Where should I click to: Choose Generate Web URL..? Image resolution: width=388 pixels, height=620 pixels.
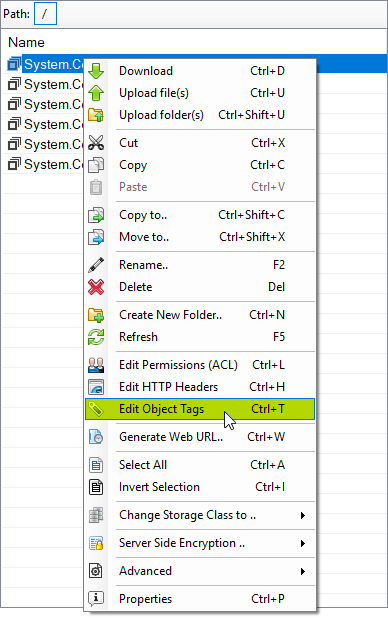200,437
